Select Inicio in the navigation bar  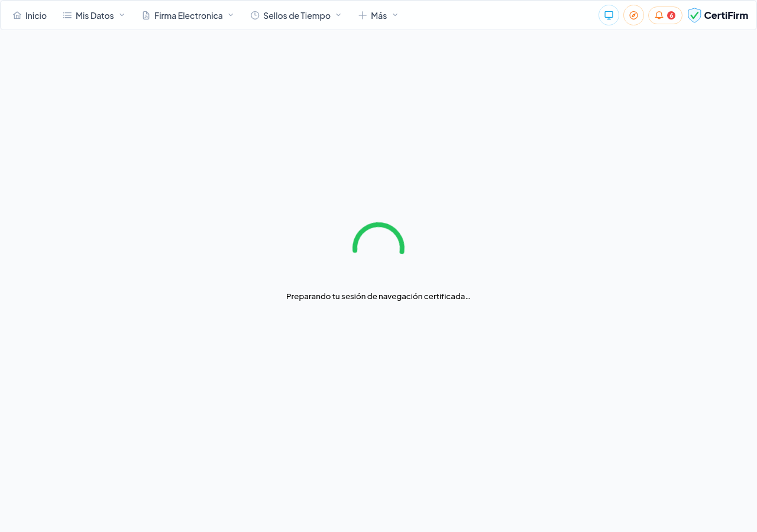point(36,15)
